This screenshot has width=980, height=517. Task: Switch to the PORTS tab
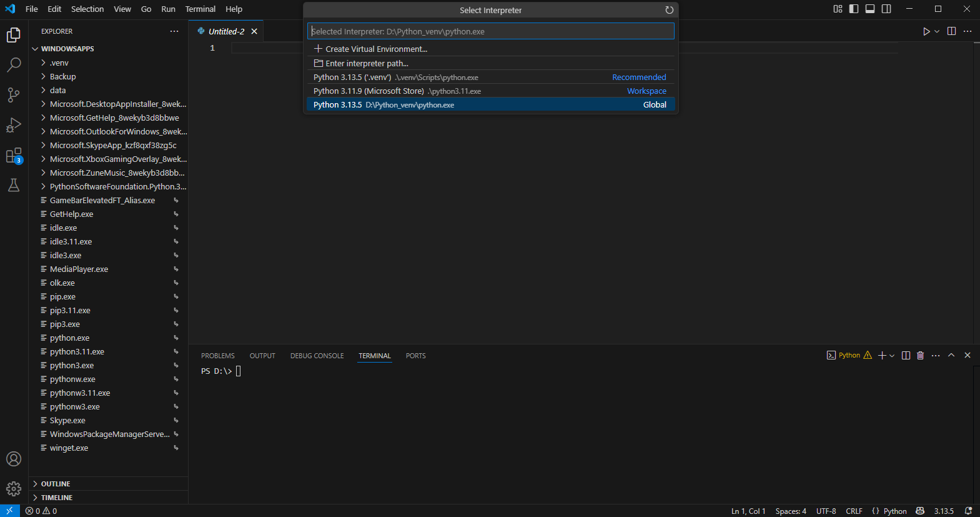416,356
